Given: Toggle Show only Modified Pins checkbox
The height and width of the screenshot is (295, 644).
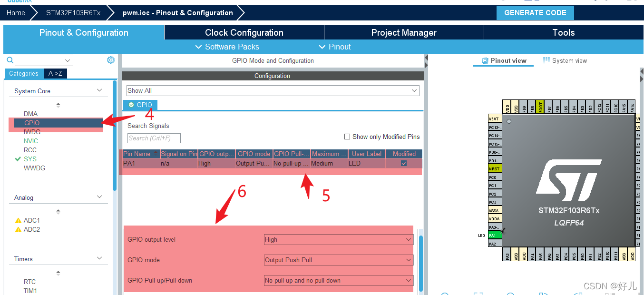Looking at the screenshot, I should [x=347, y=137].
